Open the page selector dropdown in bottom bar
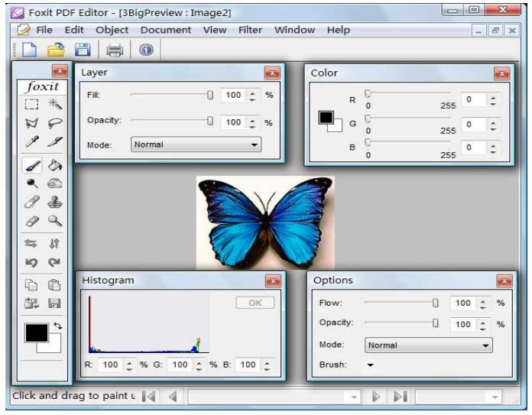532x415 pixels. [x=354, y=397]
